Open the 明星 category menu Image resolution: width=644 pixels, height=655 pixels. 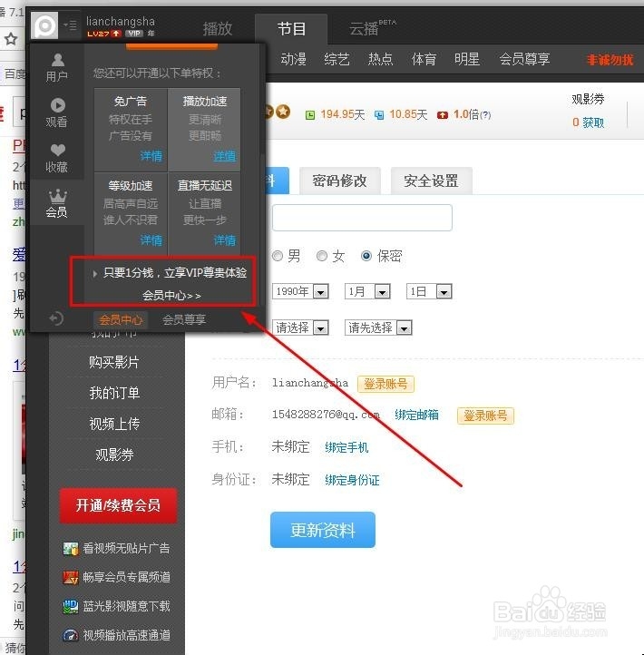(x=467, y=59)
